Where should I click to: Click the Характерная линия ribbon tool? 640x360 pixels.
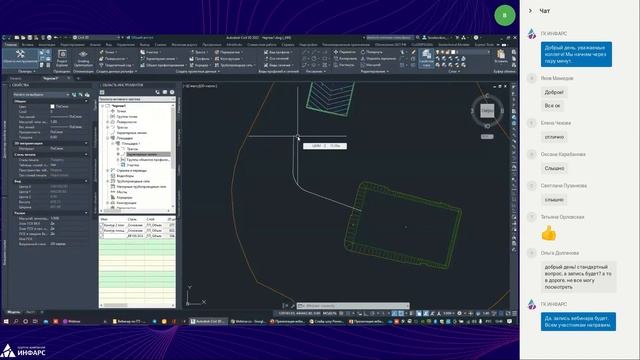pyautogui.click(x=160, y=59)
